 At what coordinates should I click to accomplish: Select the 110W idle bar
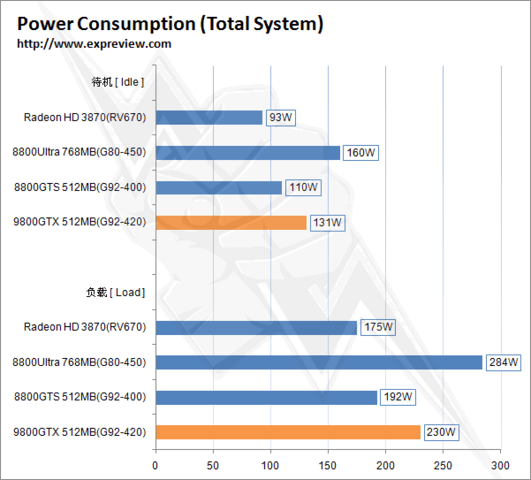(219, 188)
